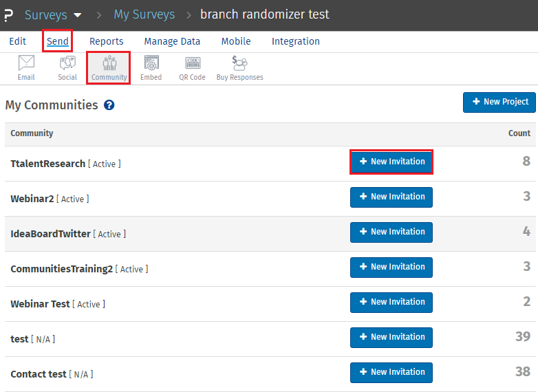This screenshot has height=392, width=538.
Task: Open My Communities help question icon
Action: 109,105
